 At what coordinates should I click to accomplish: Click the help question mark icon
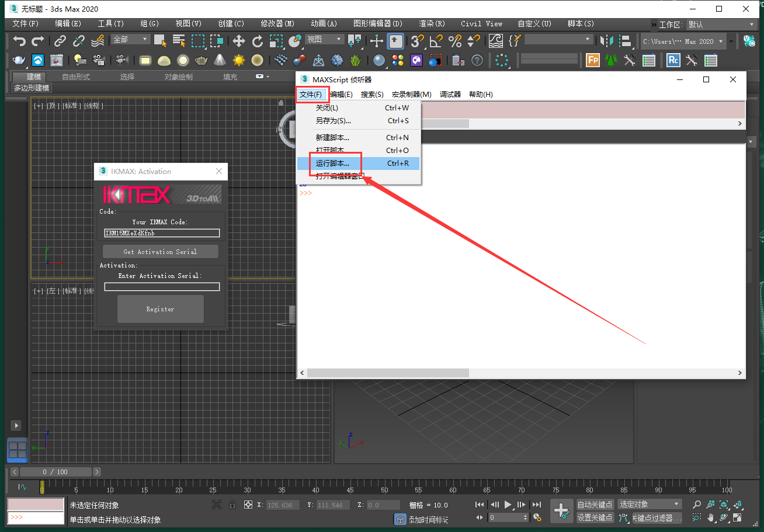click(477, 60)
